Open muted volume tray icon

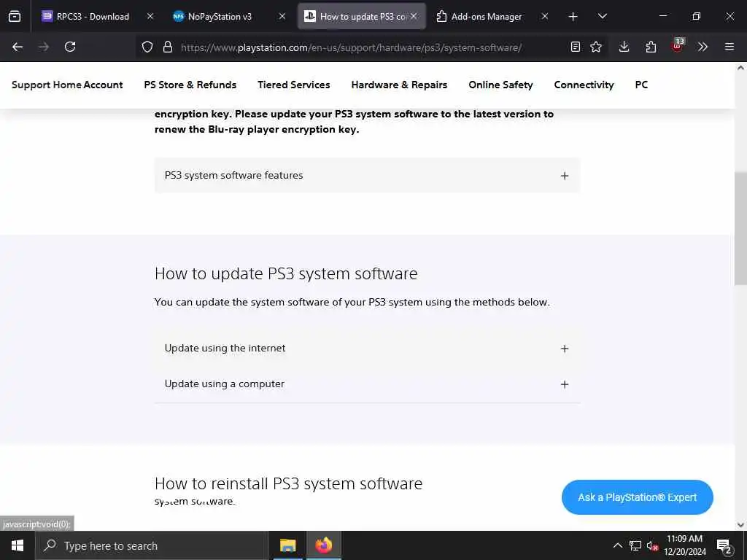[x=652, y=545]
